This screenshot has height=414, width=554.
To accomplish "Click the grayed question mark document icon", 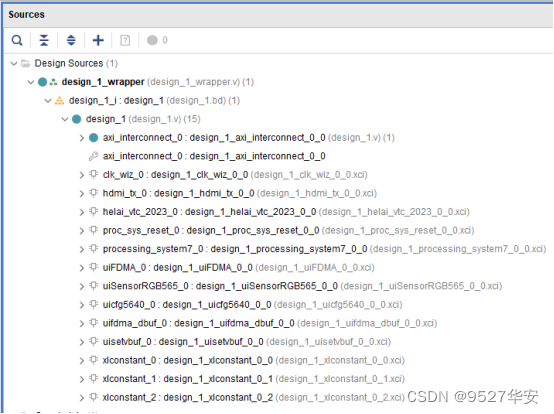I will (x=125, y=40).
